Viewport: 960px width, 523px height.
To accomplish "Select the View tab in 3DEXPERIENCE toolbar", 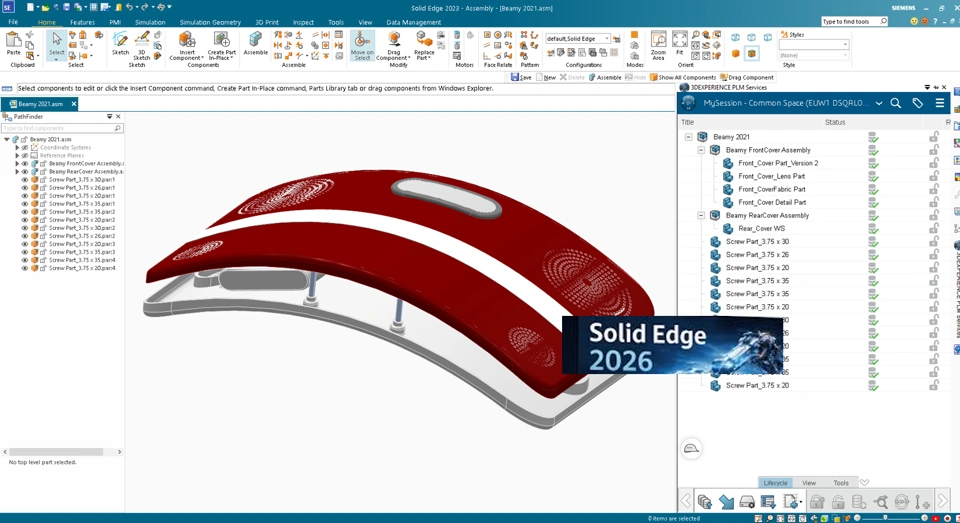I will [809, 483].
